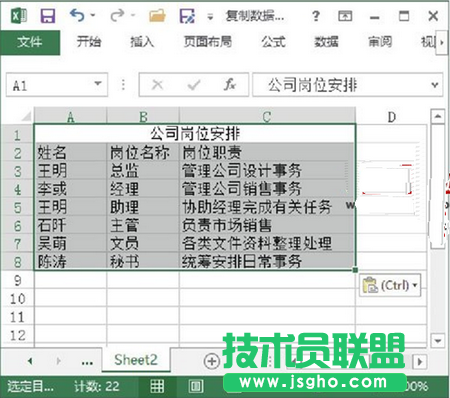Show hidden sheet tabs via ellipsis
Screen dimensions: 450x398
[87, 362]
